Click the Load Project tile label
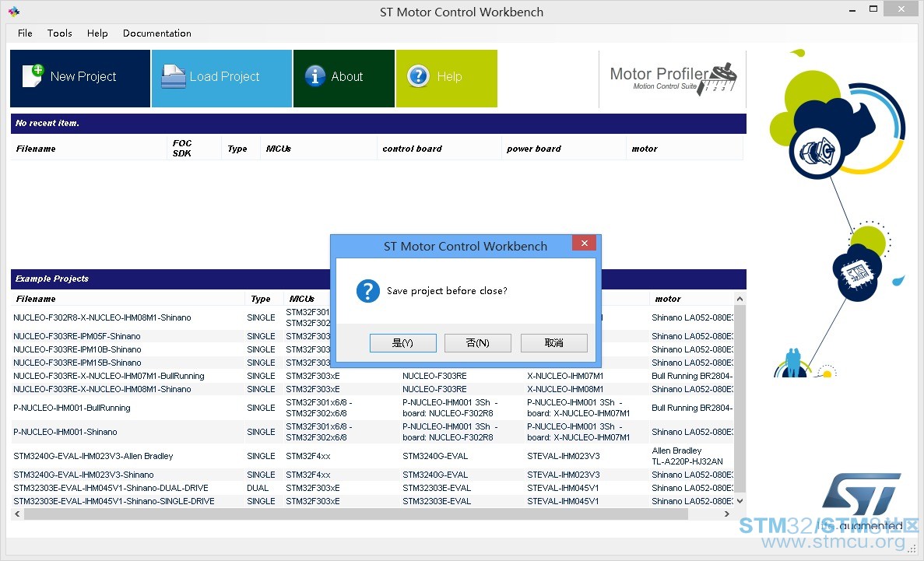Viewport: 924px width, 561px height. click(x=224, y=76)
